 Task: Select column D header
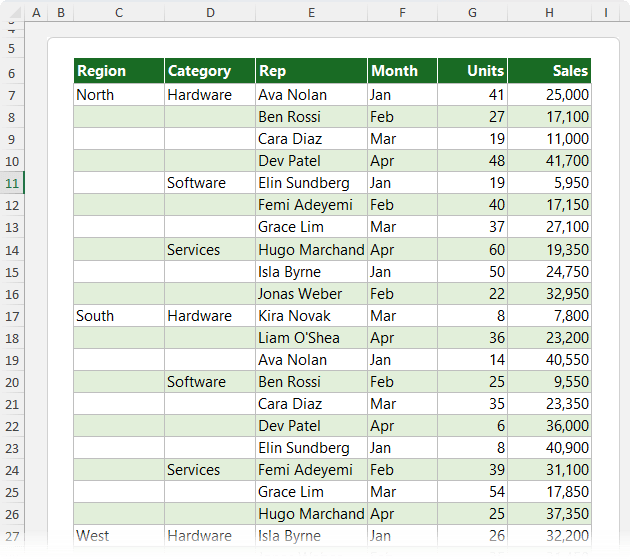click(x=210, y=12)
